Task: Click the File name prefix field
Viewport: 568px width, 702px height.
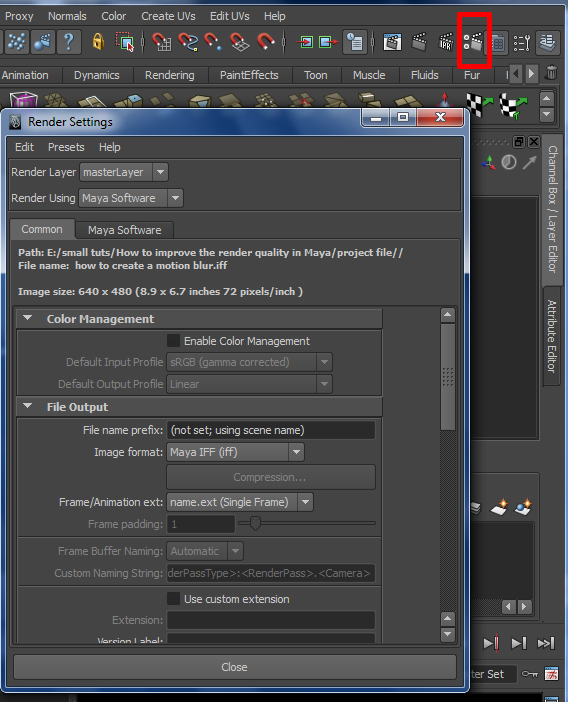Action: 270,430
